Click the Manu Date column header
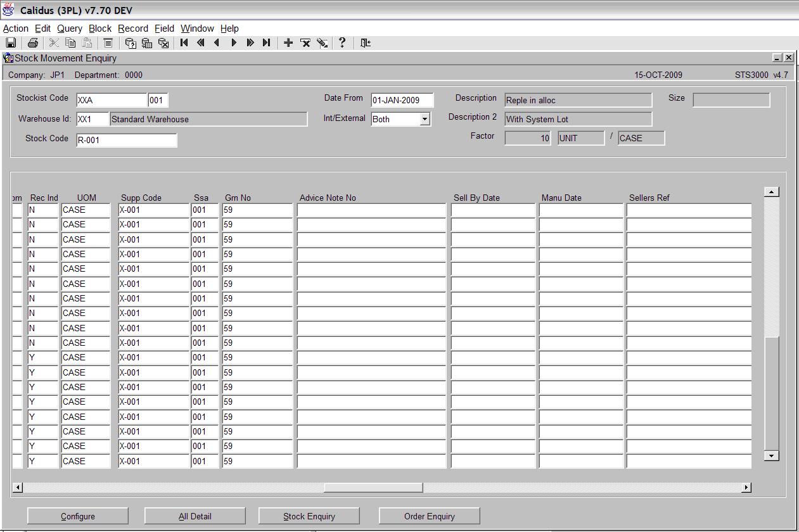This screenshot has height=532, width=799. coord(561,198)
